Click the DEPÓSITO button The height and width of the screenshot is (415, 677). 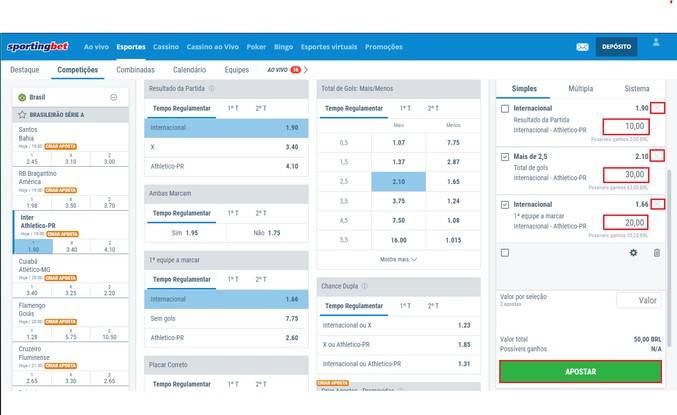[x=617, y=47]
